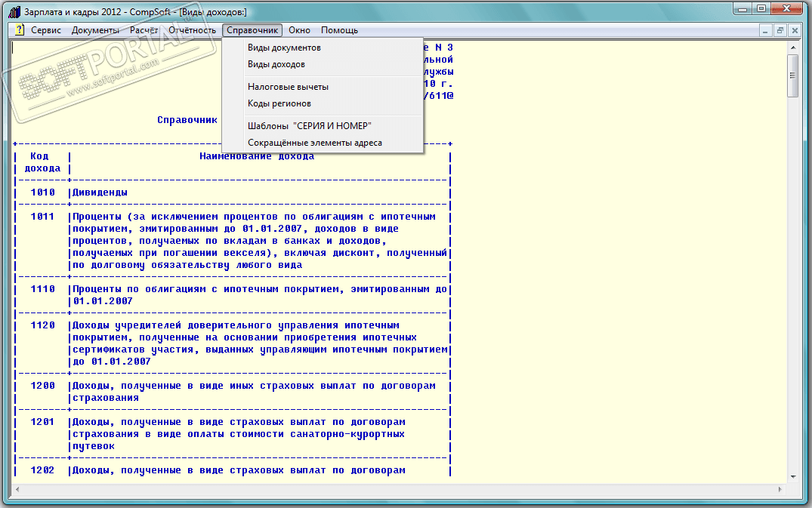Click the app icon in the title bar
The width and height of the screenshot is (812, 508).
(x=15, y=11)
